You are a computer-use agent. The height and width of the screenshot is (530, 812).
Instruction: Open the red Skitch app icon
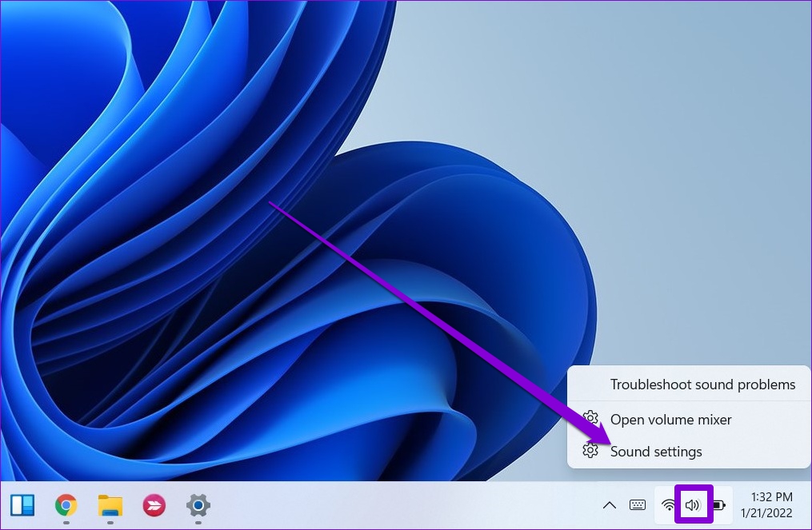(x=154, y=505)
